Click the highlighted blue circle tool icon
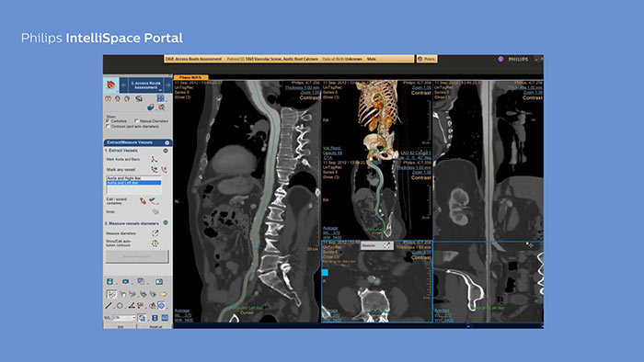 point(161,306)
